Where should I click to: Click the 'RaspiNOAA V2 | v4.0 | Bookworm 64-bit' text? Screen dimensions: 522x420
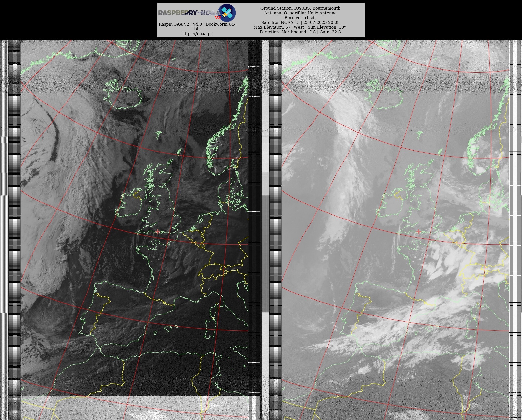click(x=197, y=27)
